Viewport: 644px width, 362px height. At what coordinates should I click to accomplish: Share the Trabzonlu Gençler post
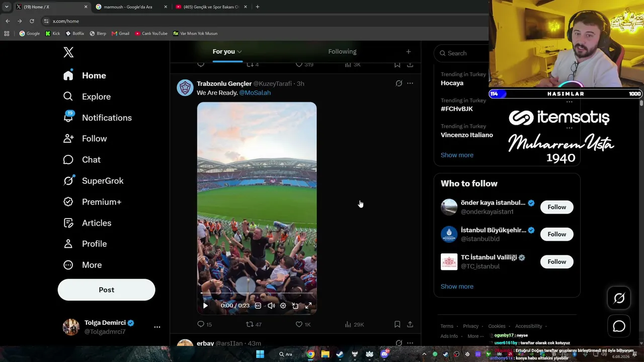coord(410,324)
